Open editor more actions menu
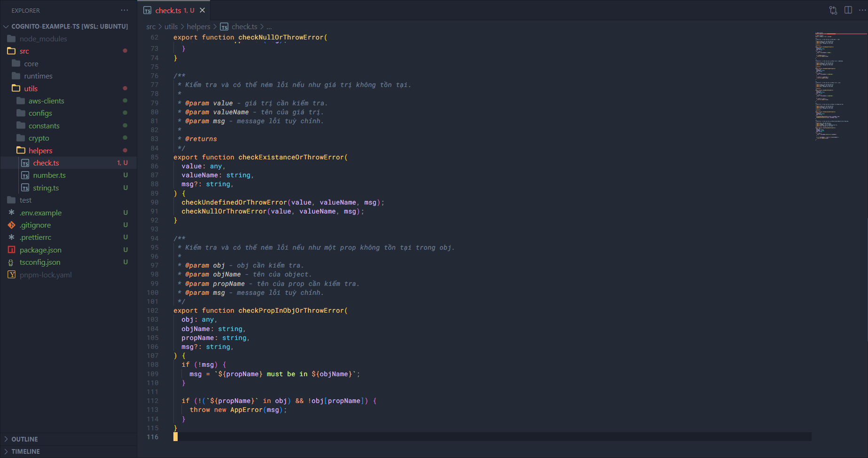868x458 pixels. (x=862, y=10)
